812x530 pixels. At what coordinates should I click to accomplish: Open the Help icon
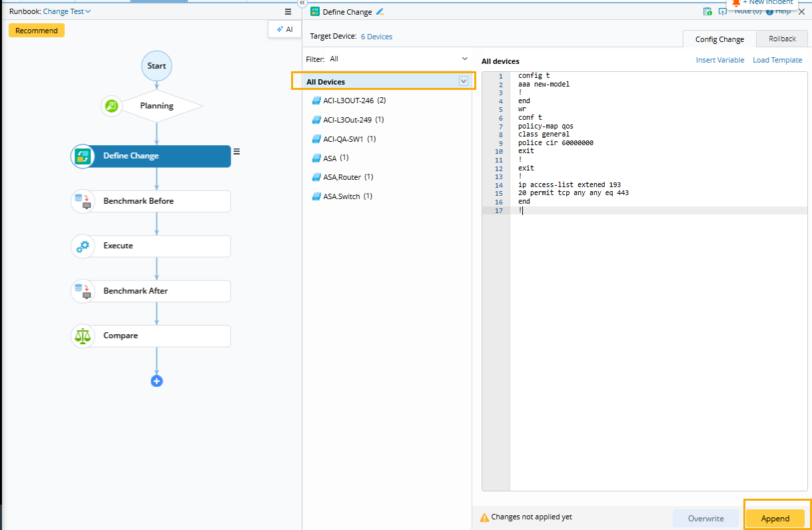point(769,11)
